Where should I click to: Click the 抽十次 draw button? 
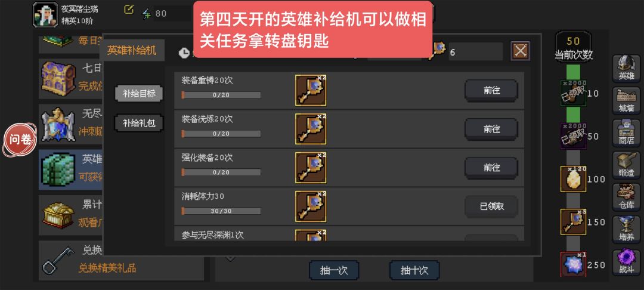(414, 270)
